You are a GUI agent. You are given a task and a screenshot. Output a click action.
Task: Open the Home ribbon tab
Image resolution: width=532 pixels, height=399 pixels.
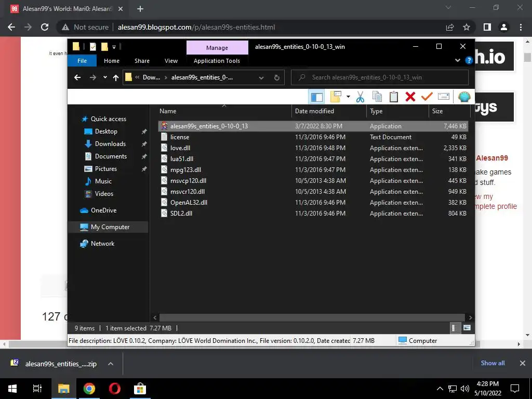click(112, 61)
